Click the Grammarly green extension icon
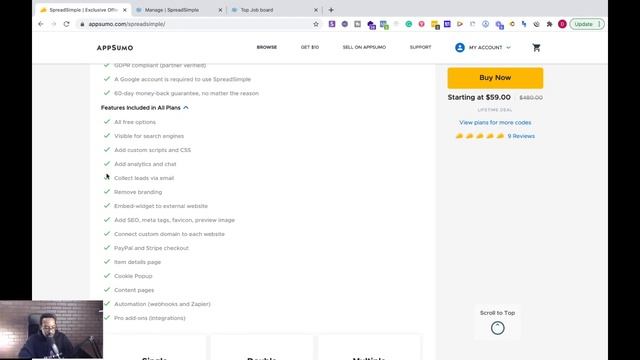Viewport: 640px width, 360px height. pyautogui.click(x=409, y=24)
